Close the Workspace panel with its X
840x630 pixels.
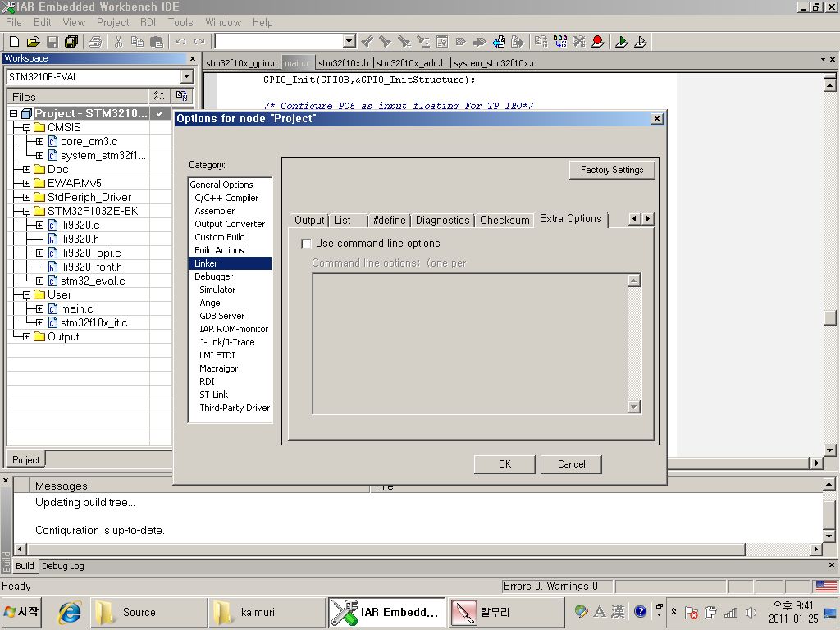coord(193,58)
